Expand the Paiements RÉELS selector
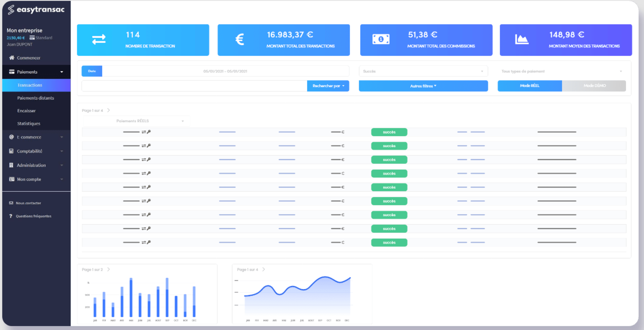Image resolution: width=644 pixels, height=330 pixels. pyautogui.click(x=136, y=121)
